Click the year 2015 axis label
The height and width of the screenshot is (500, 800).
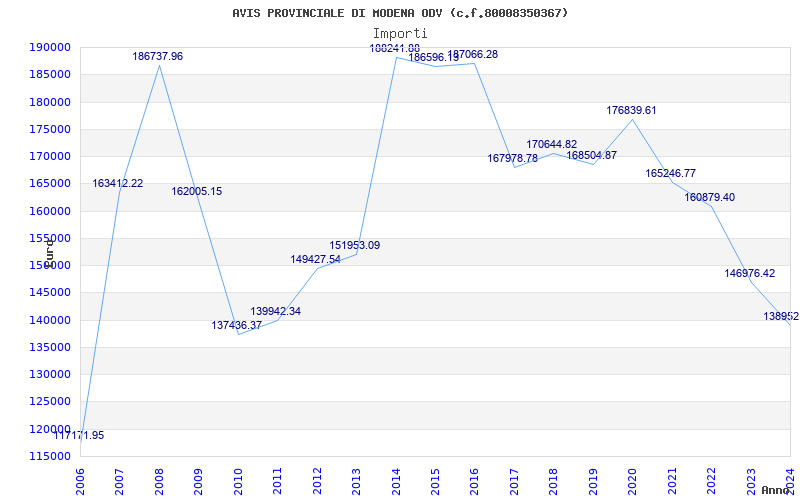(x=435, y=481)
